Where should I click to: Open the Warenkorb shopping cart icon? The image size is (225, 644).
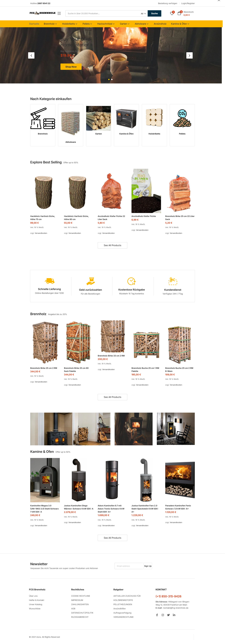(x=179, y=13)
